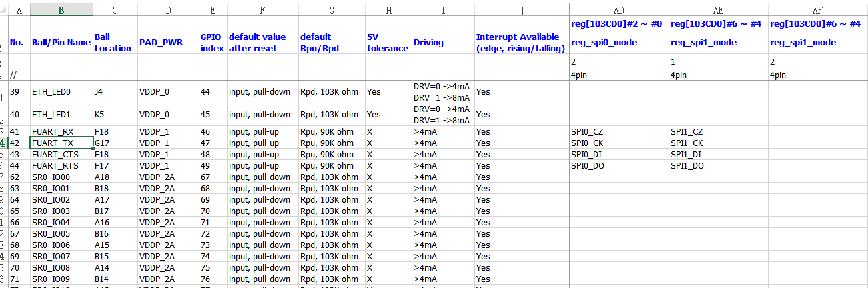
Task: Select column B header
Action: point(61,9)
